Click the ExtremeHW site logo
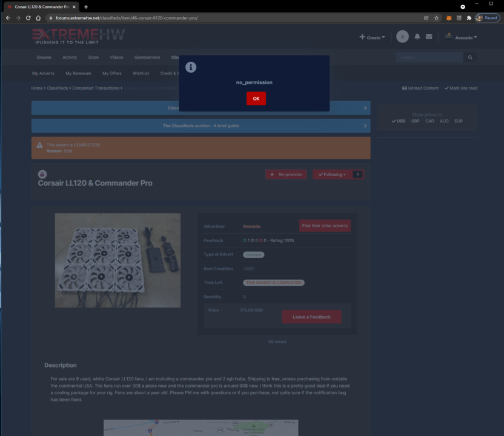 78,36
